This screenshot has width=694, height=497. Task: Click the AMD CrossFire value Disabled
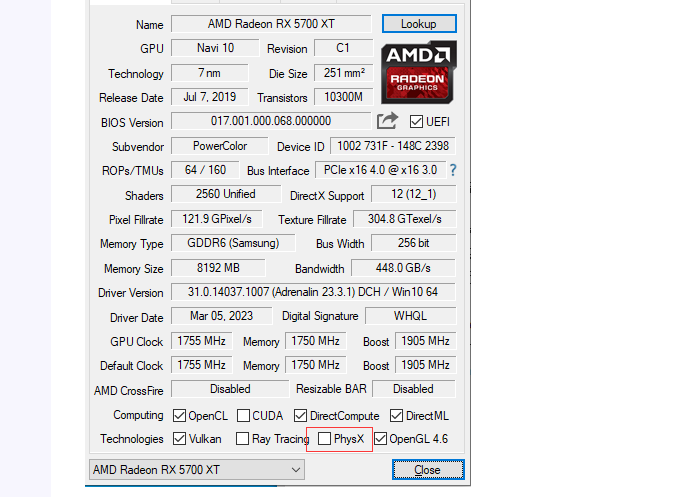tap(230, 389)
